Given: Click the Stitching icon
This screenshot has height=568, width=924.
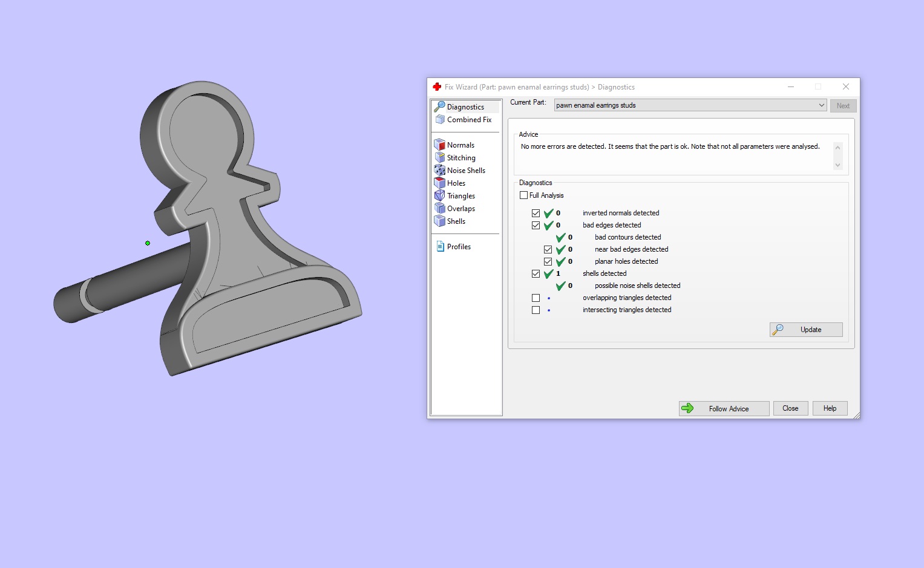Looking at the screenshot, I should 440,158.
